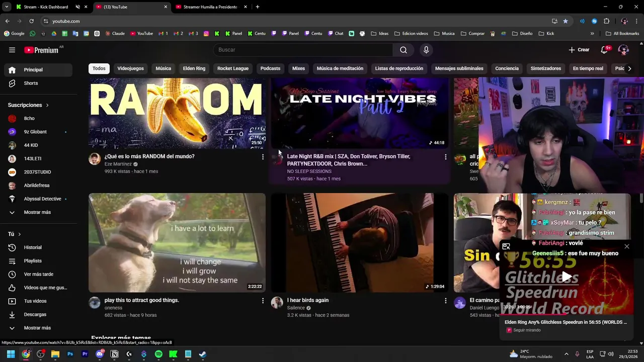644x362 pixels.
Task: Open NO SLEEP SESSIONS channel link
Action: [309, 171]
